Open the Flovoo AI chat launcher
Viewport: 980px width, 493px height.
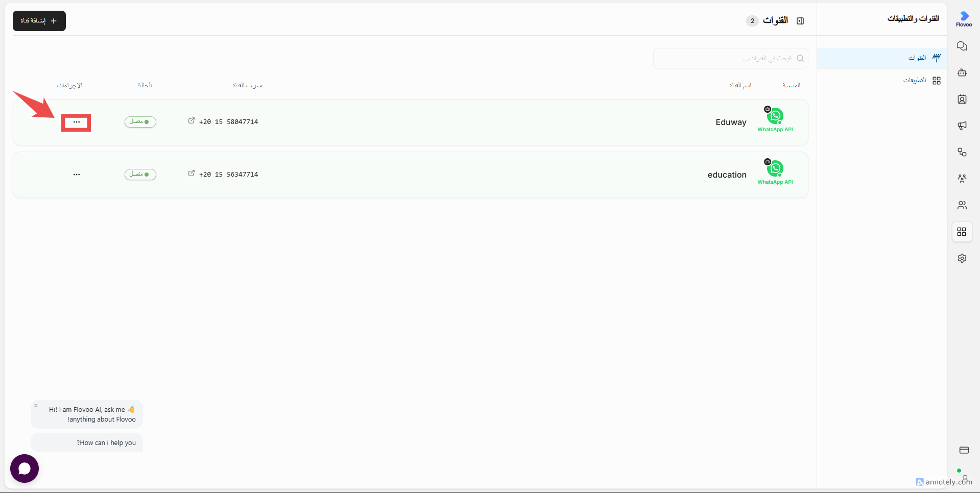pyautogui.click(x=25, y=469)
